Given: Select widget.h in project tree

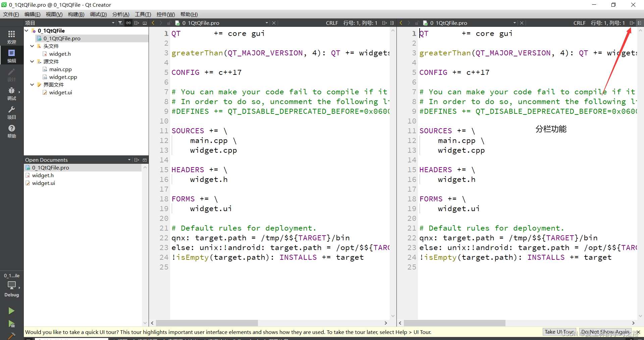Looking at the screenshot, I should click(60, 54).
